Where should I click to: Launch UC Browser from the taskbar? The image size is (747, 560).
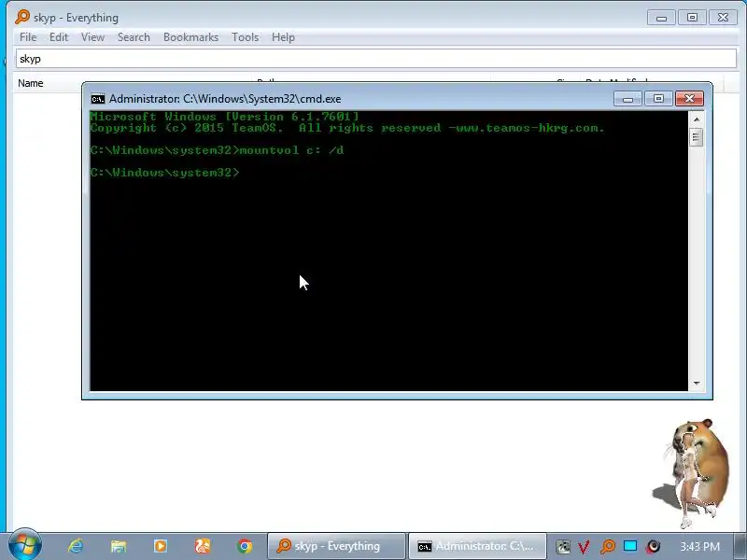(x=203, y=546)
